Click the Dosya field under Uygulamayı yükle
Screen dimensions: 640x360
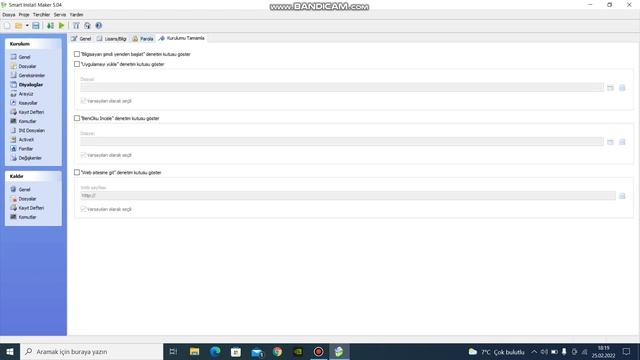pyautogui.click(x=342, y=87)
